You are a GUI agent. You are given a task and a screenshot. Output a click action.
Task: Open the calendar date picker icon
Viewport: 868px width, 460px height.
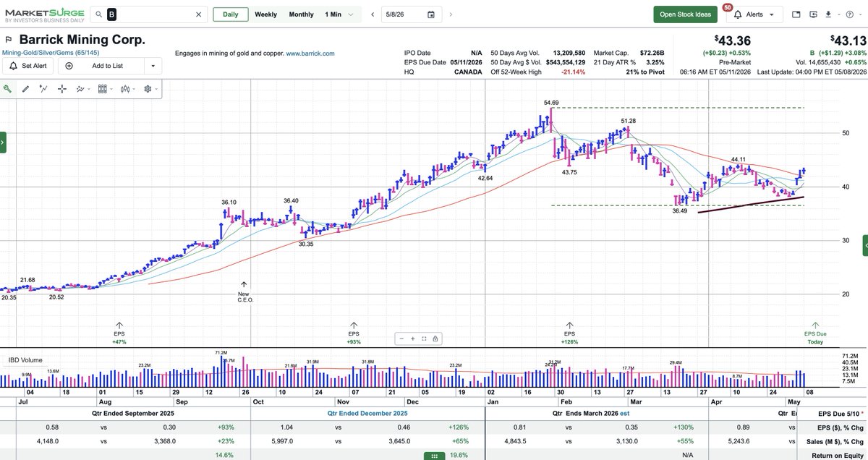click(431, 14)
